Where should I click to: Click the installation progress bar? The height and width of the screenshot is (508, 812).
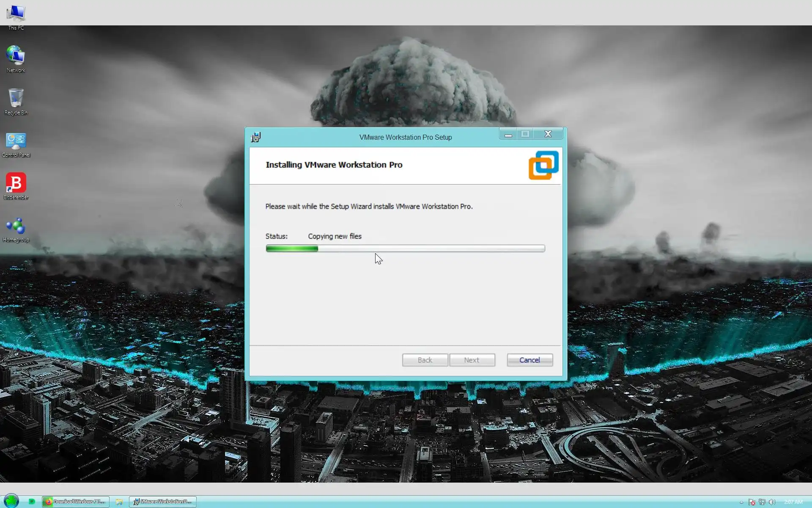tap(405, 248)
